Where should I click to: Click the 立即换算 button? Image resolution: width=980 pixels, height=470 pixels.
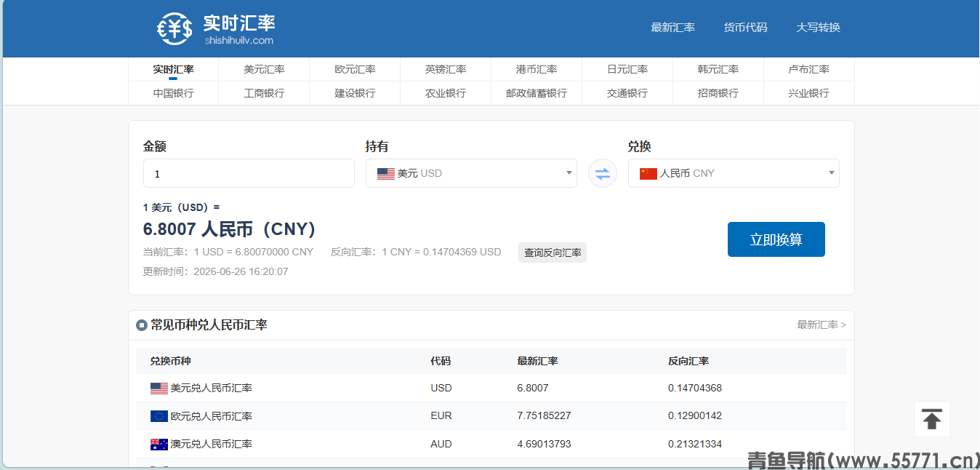tap(776, 239)
